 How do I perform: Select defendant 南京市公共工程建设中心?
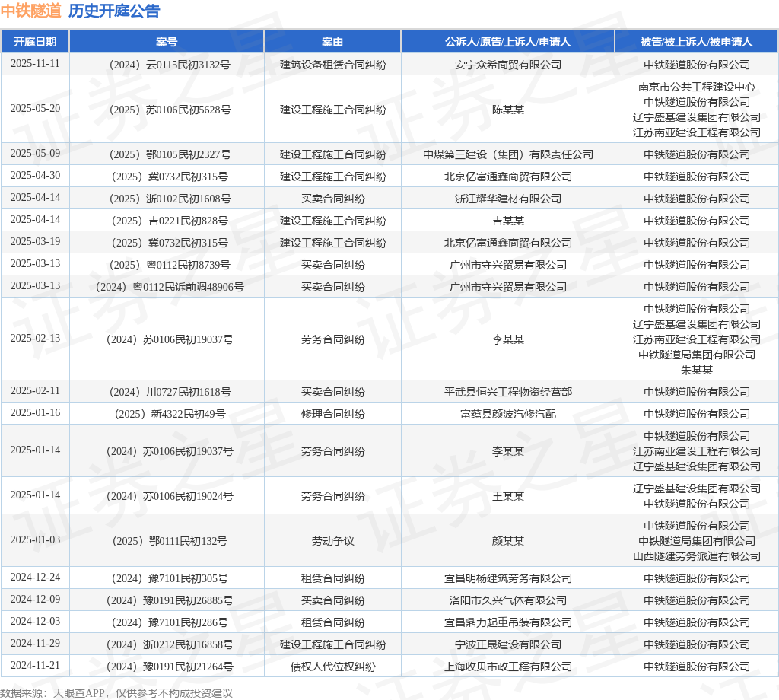(x=697, y=87)
